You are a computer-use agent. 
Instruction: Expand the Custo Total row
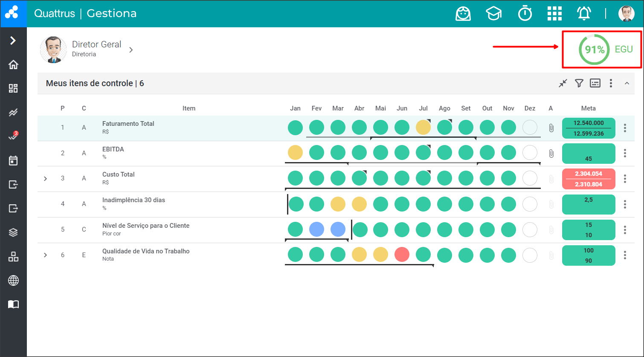coord(46,179)
